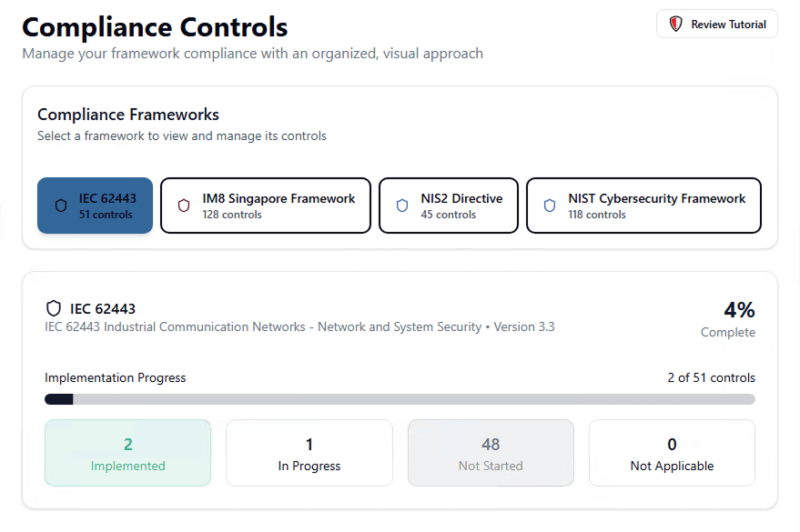Click the In Progress status card showing 1
800x532 pixels.
pos(309,452)
